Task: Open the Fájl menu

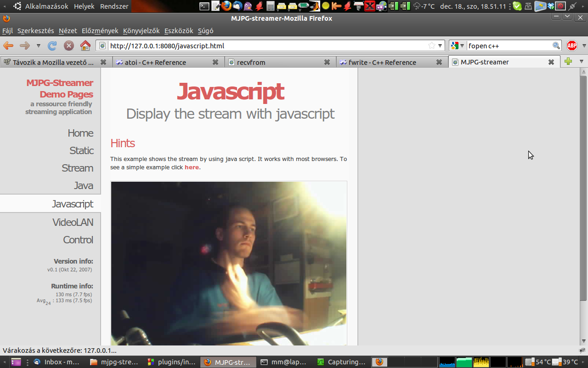Action: click(8, 31)
